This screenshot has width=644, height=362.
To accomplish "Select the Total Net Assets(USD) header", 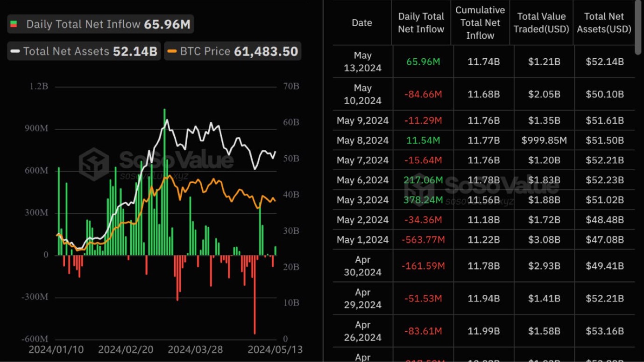I will click(604, 23).
